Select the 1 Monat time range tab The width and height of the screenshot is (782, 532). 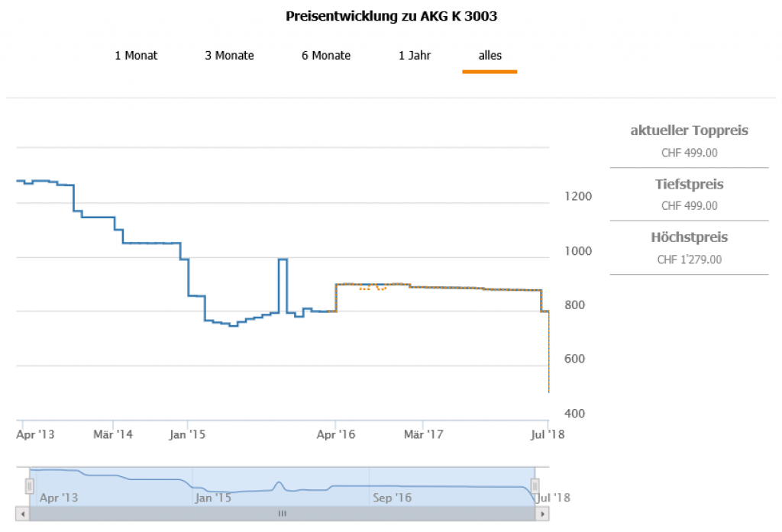click(136, 56)
